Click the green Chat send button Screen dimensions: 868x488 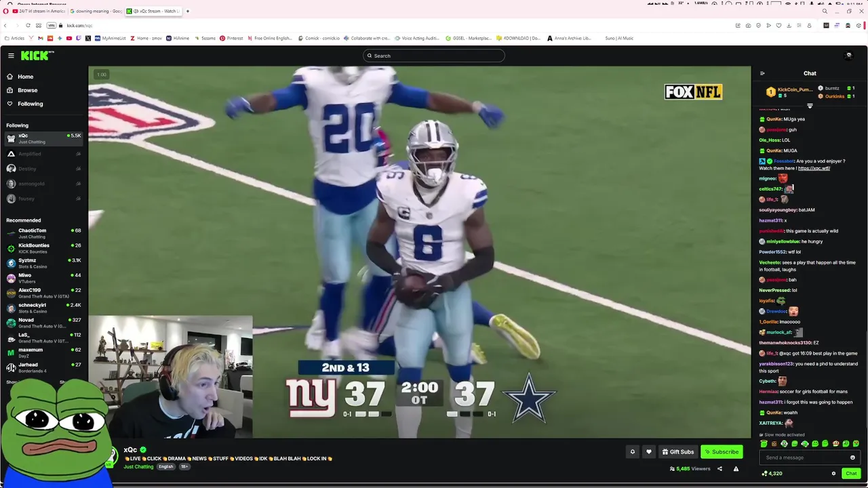851,474
